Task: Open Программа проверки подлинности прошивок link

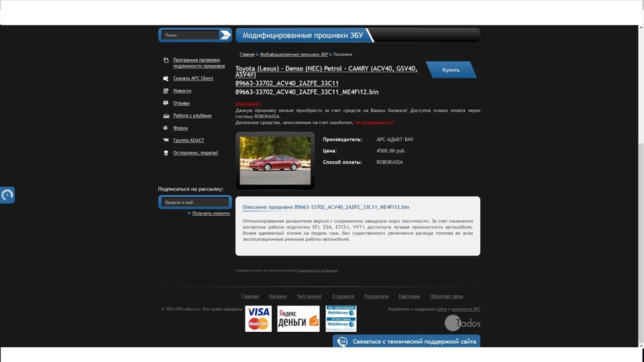Action: point(199,63)
